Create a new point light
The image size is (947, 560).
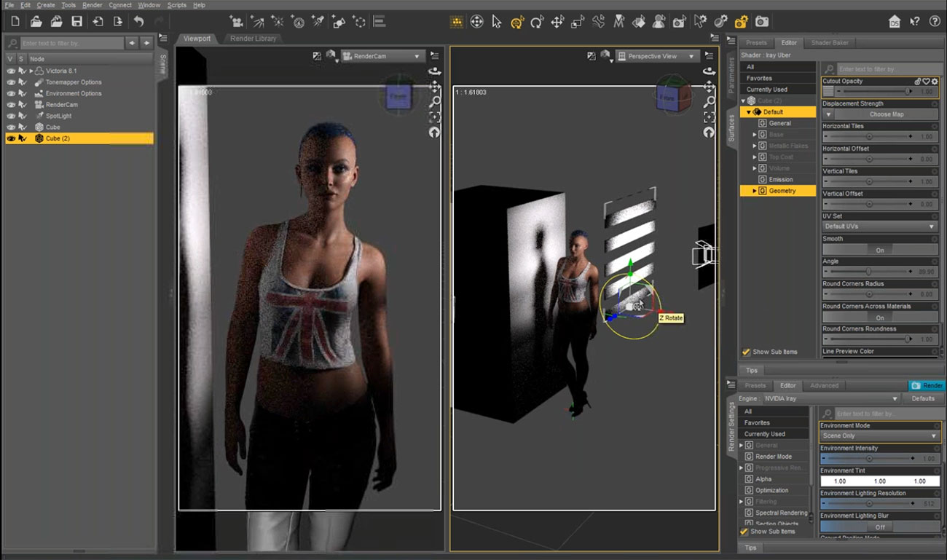(278, 22)
